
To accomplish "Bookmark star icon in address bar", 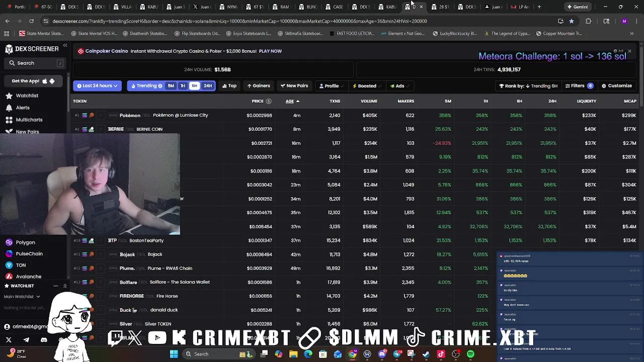I will 572,21.
